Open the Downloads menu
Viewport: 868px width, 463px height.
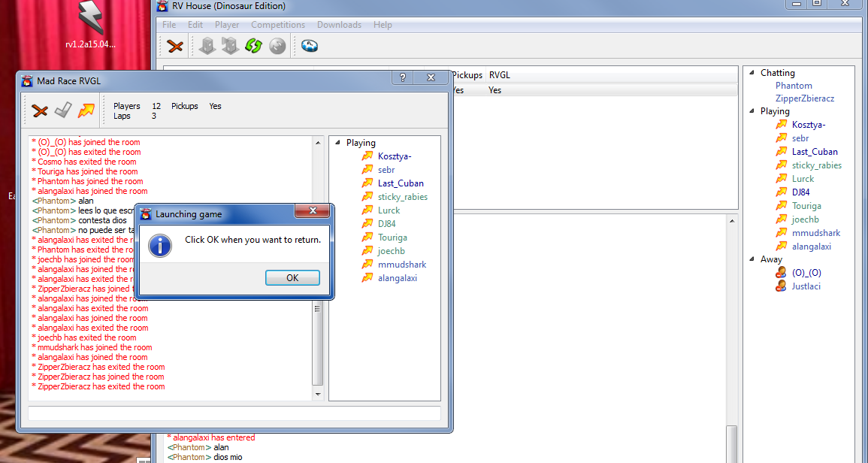click(x=340, y=25)
